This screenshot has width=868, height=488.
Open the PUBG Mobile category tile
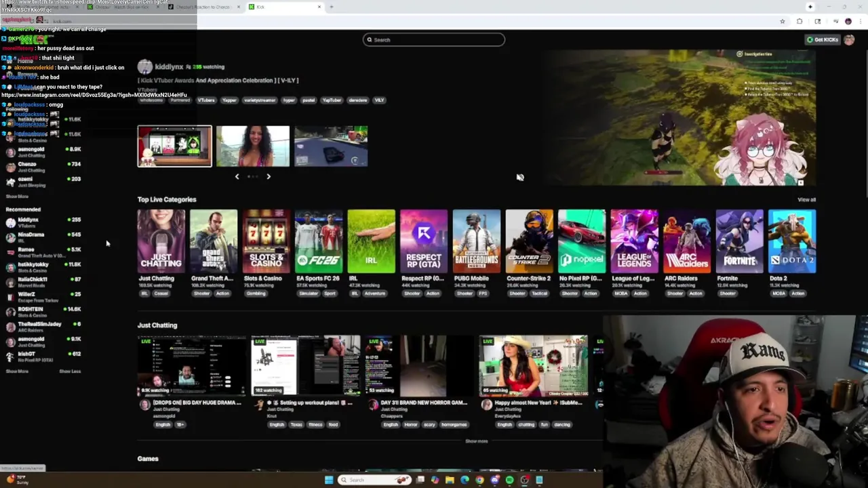[476, 242]
